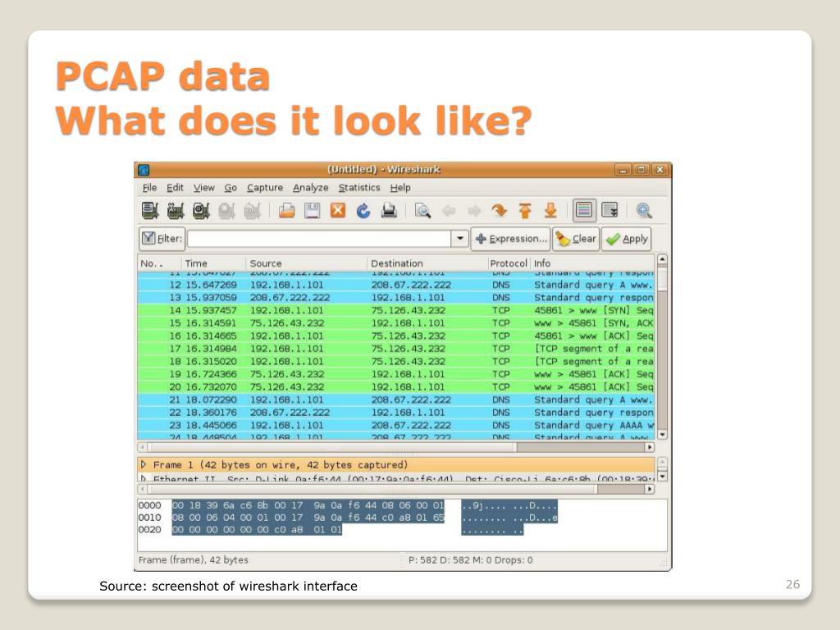Open the Help menu
This screenshot has width=840, height=630.
pyautogui.click(x=400, y=188)
